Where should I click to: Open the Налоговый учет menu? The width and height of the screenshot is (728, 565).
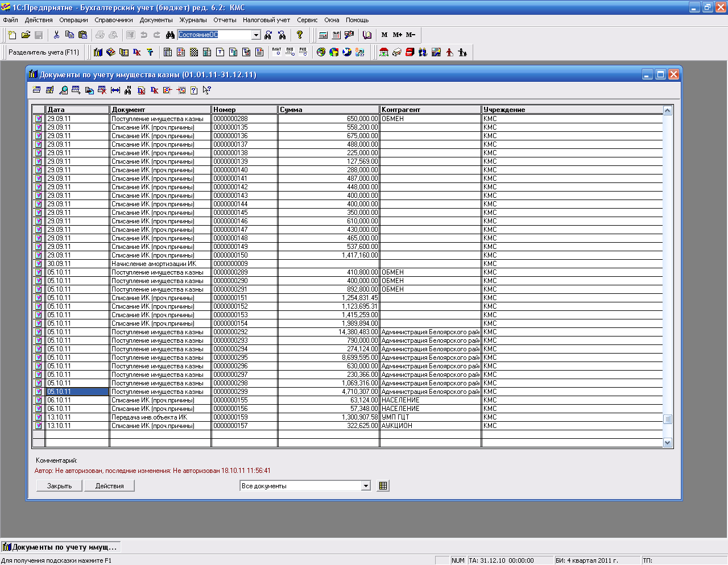tap(266, 20)
